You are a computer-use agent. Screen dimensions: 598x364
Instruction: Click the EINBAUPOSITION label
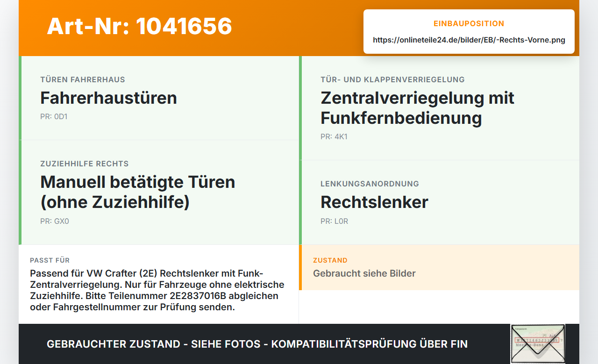tap(469, 23)
